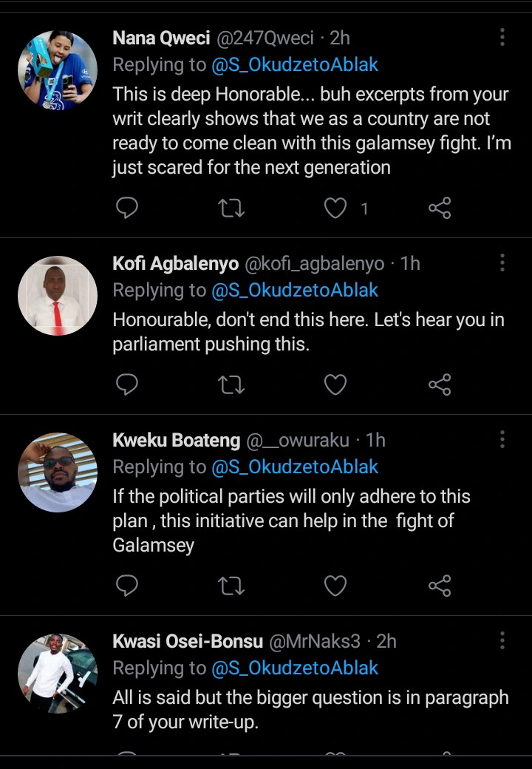Open @S_OkudzetoAblak mention in Nana Qweci's reply
The image size is (532, 769).
pyautogui.click(x=295, y=65)
